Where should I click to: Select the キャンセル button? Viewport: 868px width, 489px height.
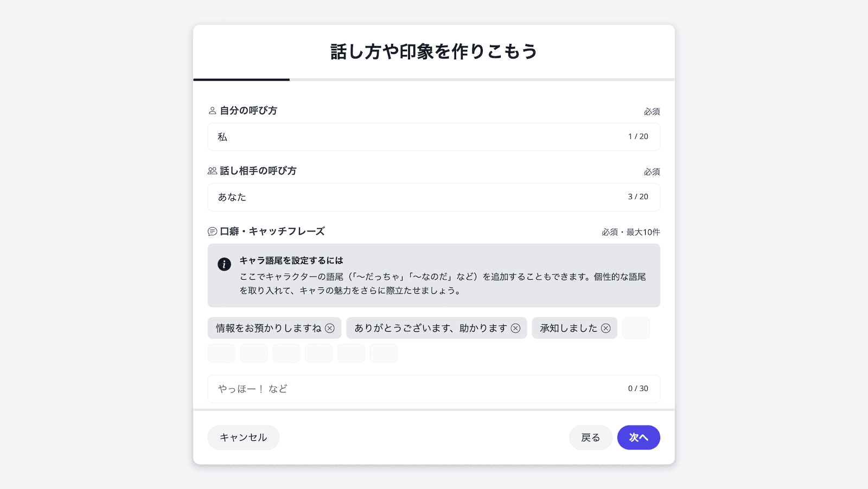pos(243,437)
